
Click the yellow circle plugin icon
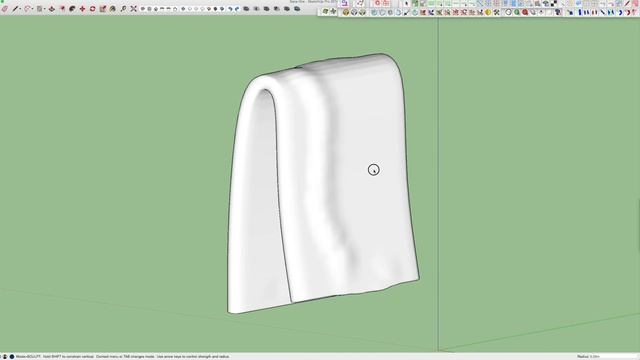tap(488, 13)
